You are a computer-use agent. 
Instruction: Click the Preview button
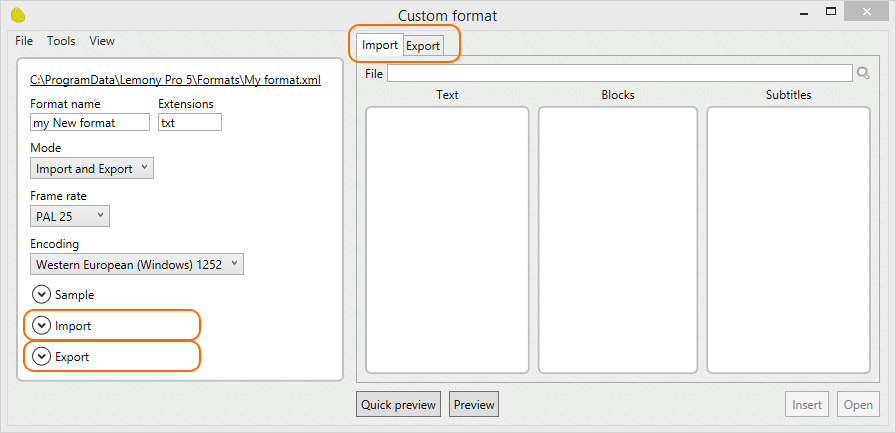474,404
